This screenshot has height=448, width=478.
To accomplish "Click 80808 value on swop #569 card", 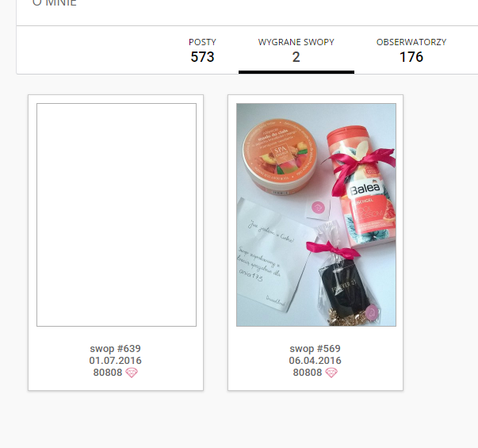I will [x=308, y=373].
